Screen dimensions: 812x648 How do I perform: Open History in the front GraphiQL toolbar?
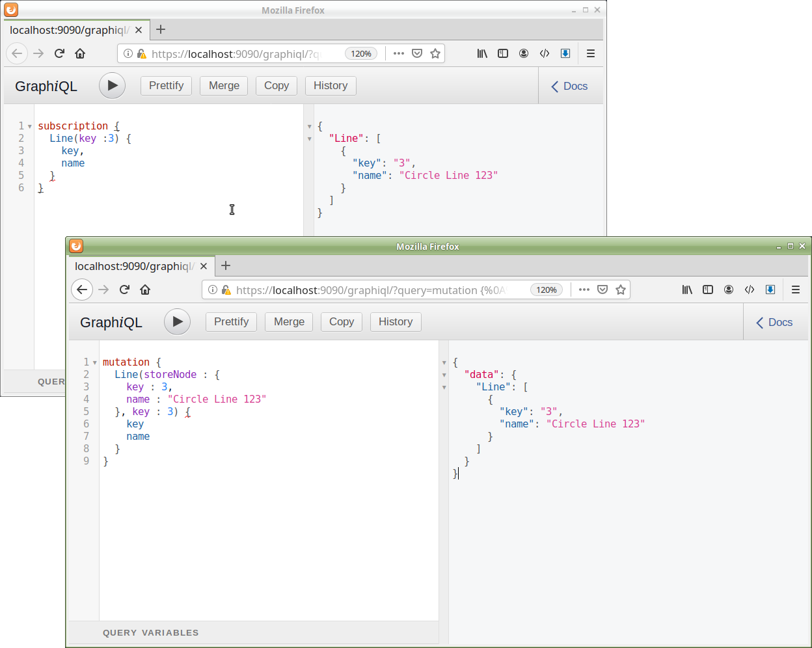tap(396, 322)
